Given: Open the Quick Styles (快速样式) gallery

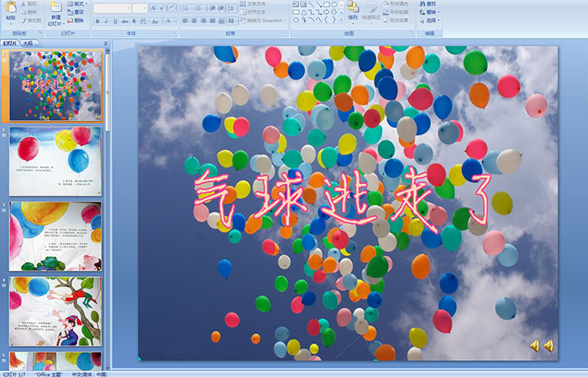Looking at the screenshot, I should 371,12.
